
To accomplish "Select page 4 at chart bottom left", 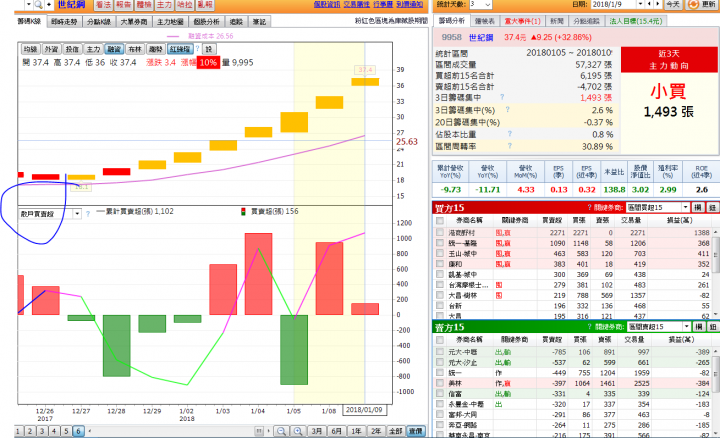I will click(x=54, y=431).
